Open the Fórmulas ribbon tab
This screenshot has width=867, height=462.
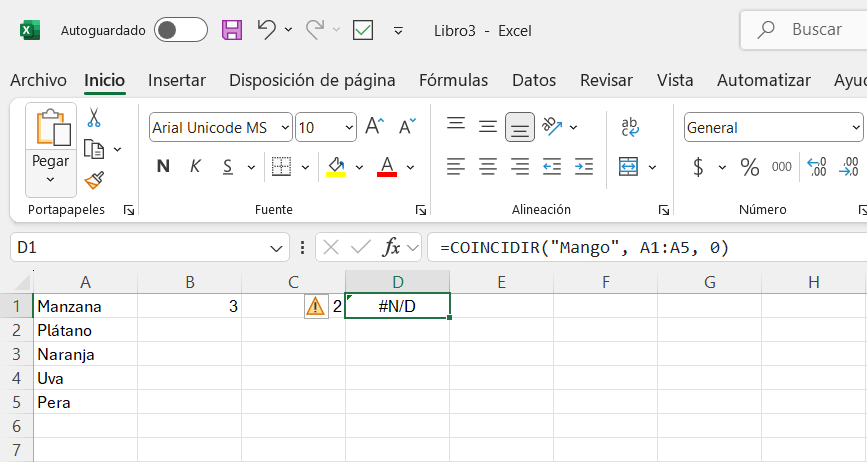point(453,80)
